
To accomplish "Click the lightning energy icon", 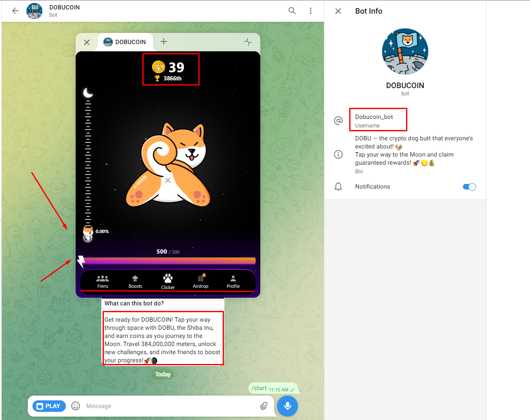I will pos(81,261).
